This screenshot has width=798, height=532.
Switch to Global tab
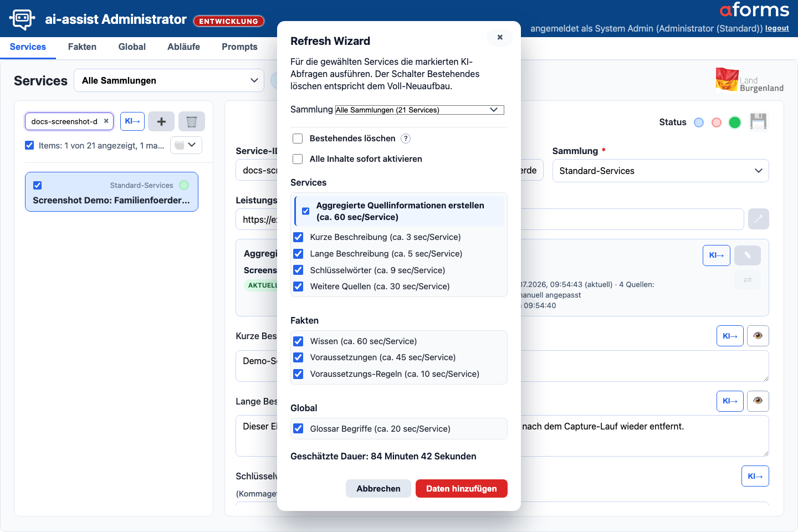pyautogui.click(x=132, y=47)
